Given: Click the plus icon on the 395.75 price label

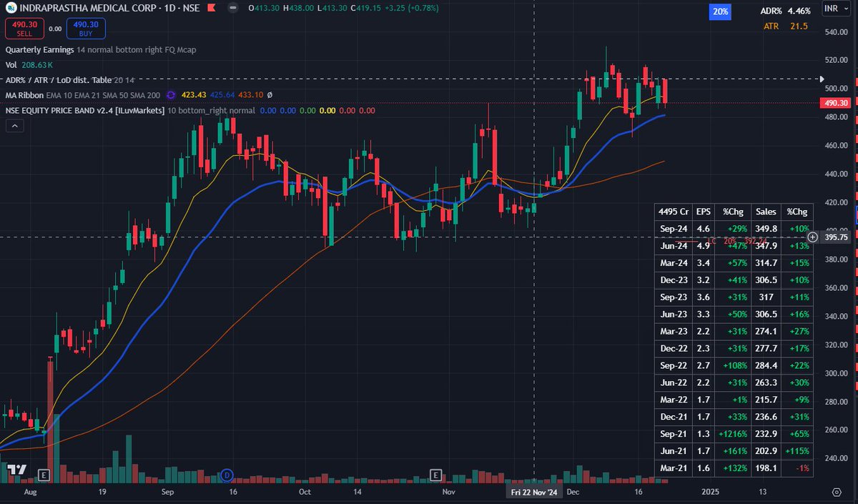Looking at the screenshot, I should tap(813, 237).
